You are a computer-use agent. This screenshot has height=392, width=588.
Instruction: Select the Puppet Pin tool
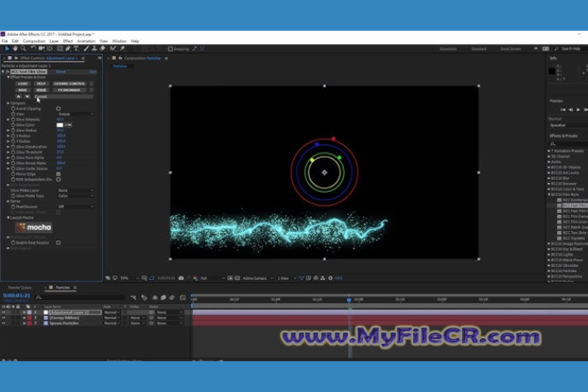[122, 48]
